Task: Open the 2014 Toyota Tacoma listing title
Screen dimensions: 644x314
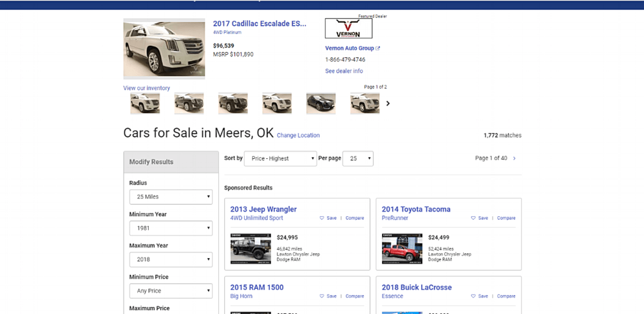Action: click(416, 209)
